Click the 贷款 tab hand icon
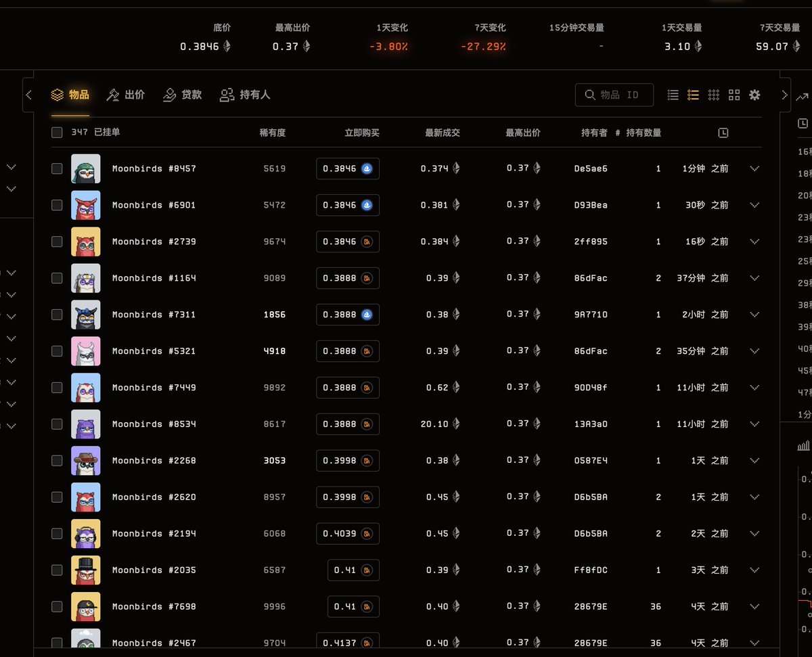812x657 pixels. [169, 95]
